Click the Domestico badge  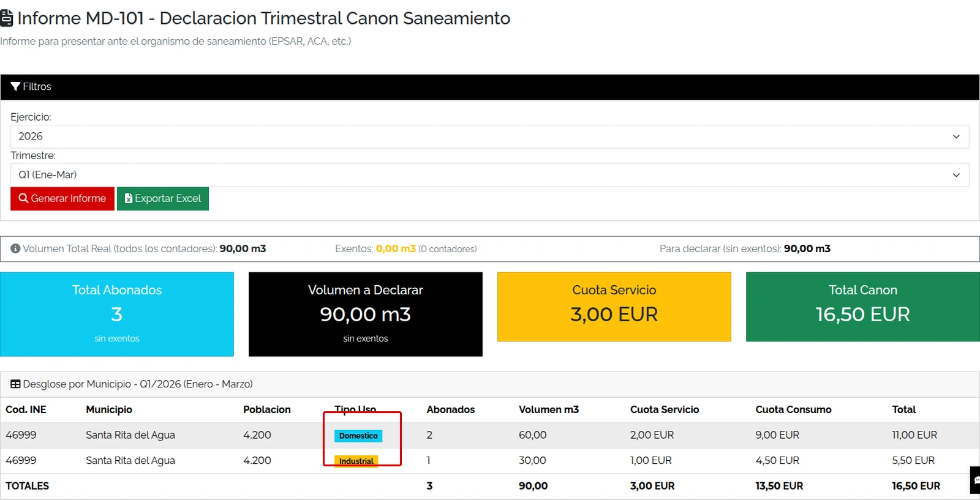point(358,436)
